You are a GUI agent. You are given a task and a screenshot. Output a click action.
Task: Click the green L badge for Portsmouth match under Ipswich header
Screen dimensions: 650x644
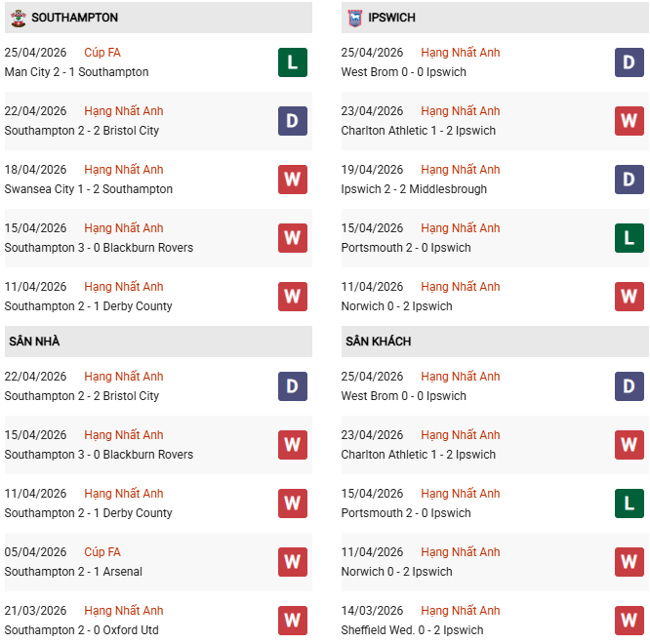point(630,238)
